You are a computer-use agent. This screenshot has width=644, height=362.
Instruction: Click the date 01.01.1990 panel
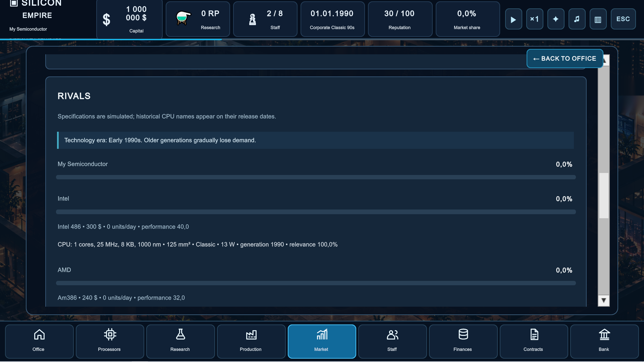click(x=332, y=19)
